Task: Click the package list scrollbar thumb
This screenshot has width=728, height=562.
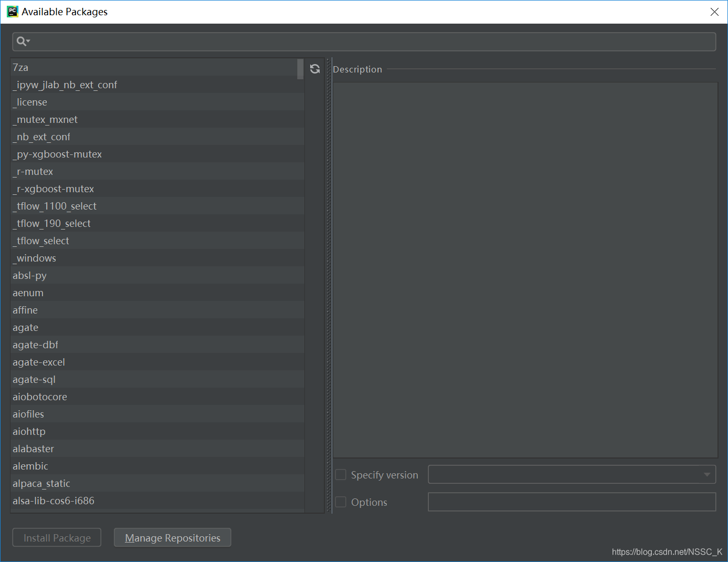Action: [x=300, y=69]
